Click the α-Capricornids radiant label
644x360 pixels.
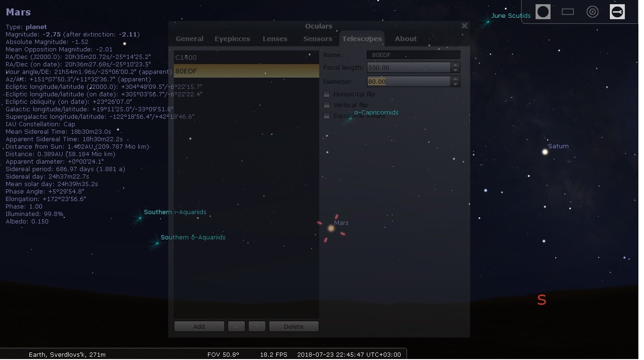coord(376,112)
